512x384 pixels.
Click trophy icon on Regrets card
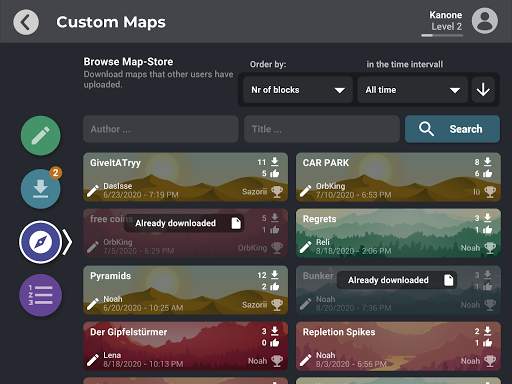[490, 248]
